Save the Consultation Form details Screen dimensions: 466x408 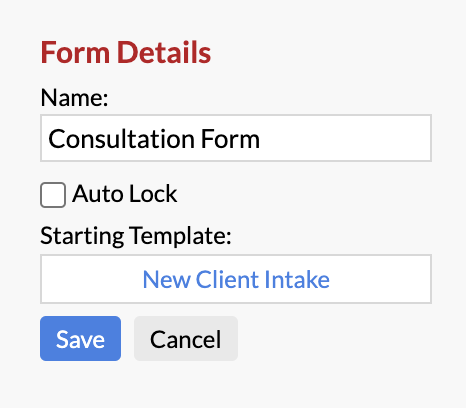pyautogui.click(x=80, y=338)
